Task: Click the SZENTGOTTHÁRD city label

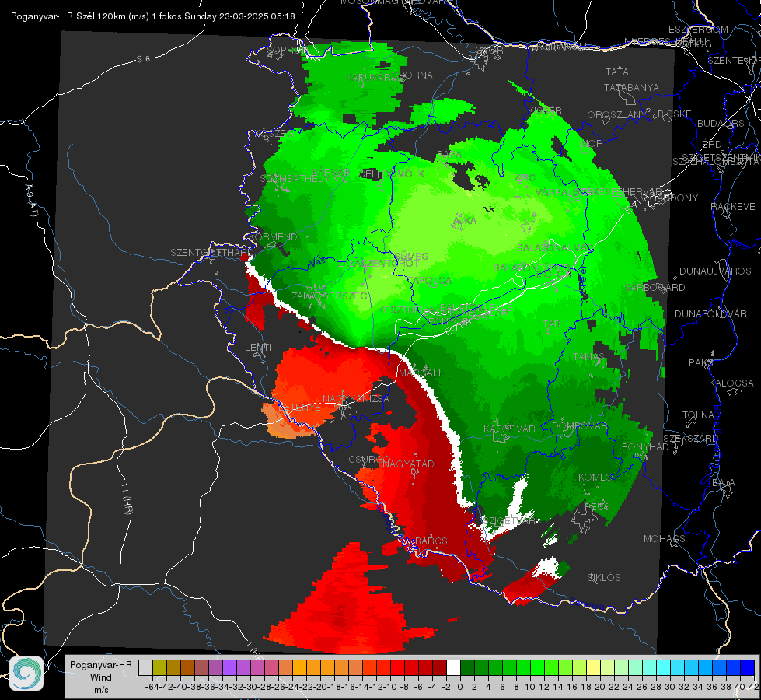Action: point(212,253)
